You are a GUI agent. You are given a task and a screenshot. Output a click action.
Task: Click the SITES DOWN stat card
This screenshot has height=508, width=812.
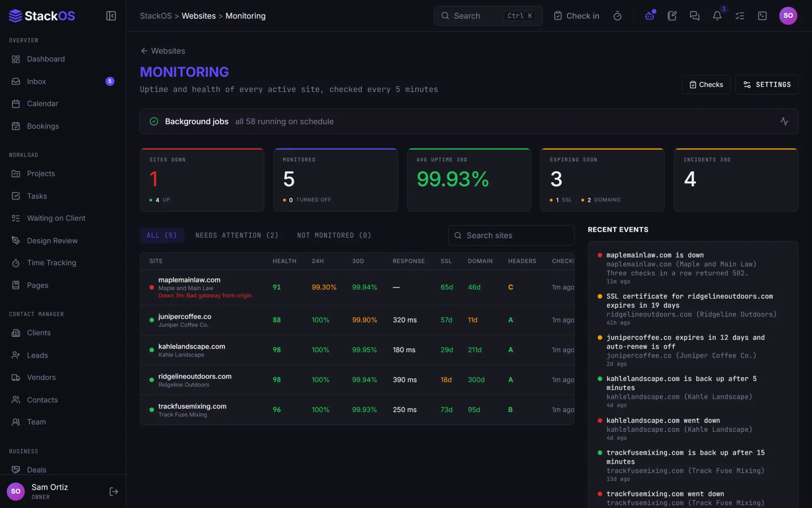(x=202, y=180)
